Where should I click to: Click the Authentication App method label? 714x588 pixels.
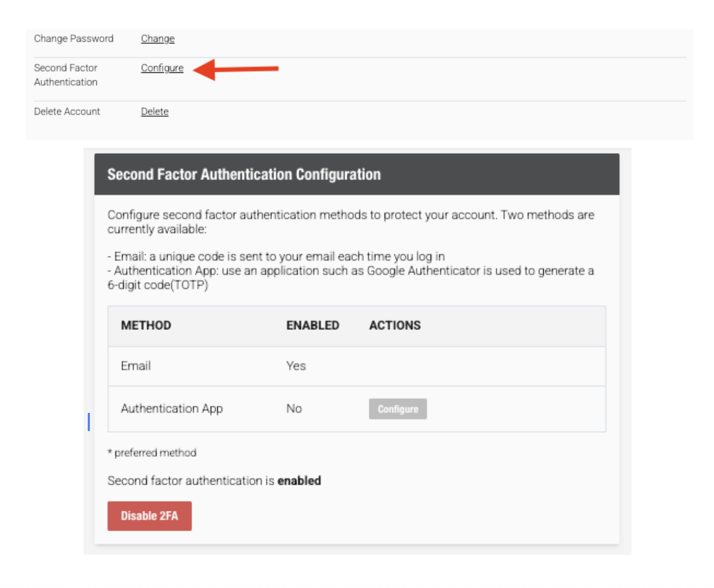172,409
